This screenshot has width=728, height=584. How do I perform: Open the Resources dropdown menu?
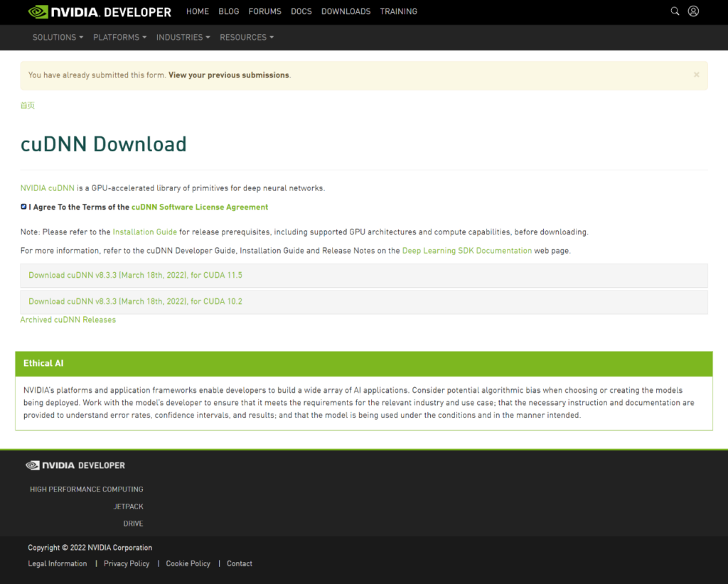coord(246,37)
